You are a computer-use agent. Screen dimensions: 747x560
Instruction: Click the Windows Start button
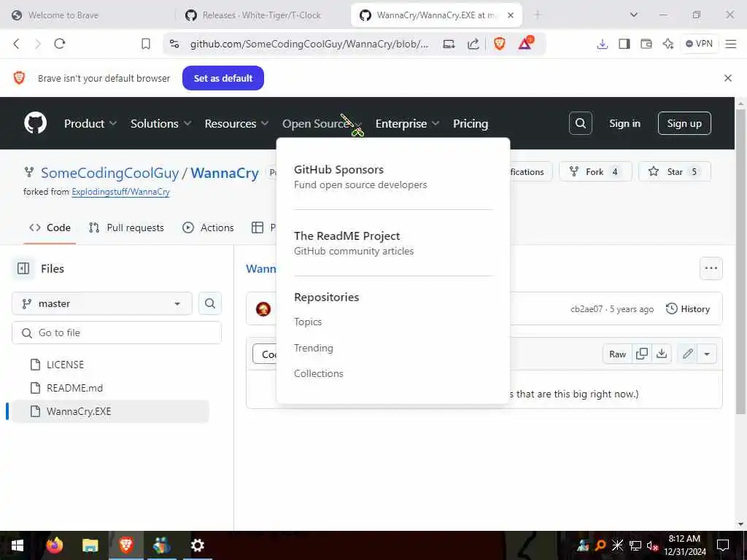point(18,545)
